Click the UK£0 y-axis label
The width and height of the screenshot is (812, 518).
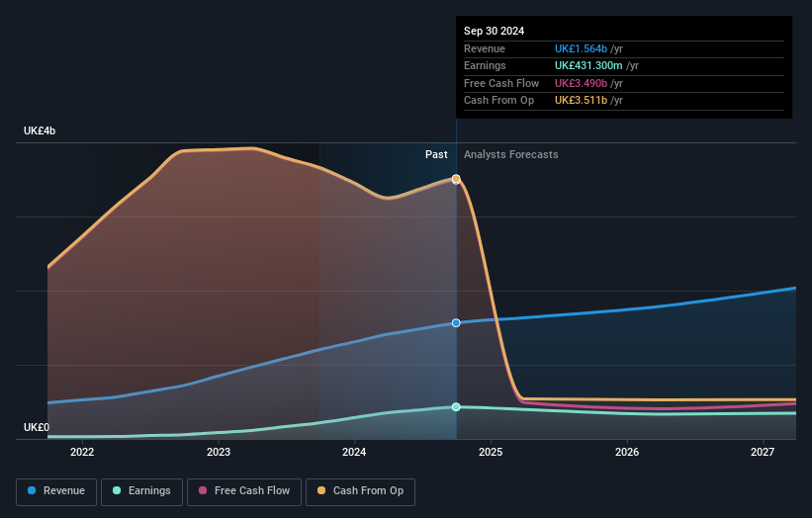(37, 427)
